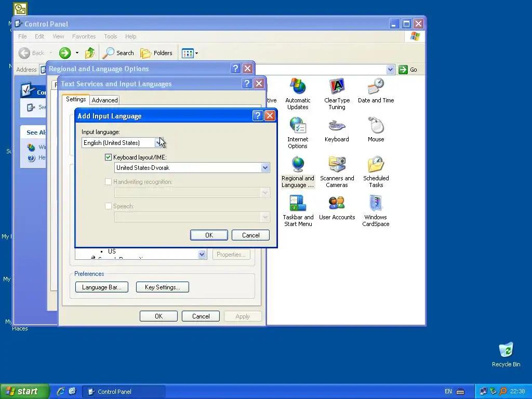Click Search in Control Panel toolbar
This screenshot has width=532, height=399.
pyautogui.click(x=118, y=53)
